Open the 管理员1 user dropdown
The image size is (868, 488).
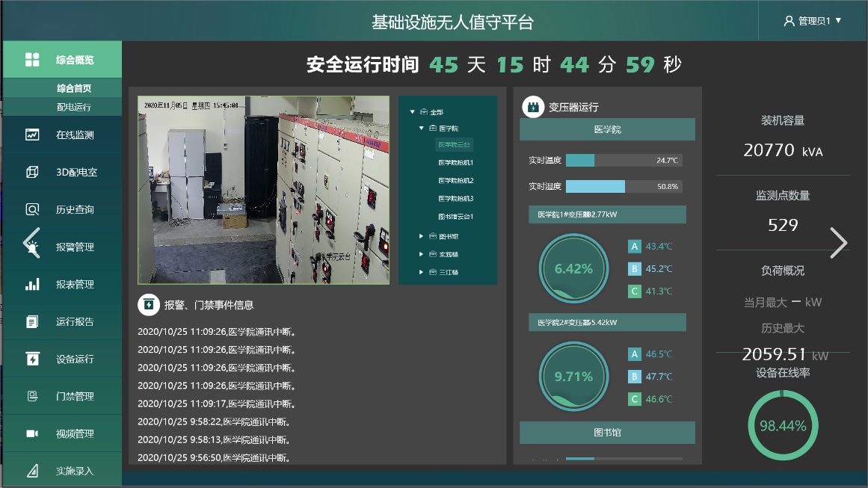[x=813, y=21]
